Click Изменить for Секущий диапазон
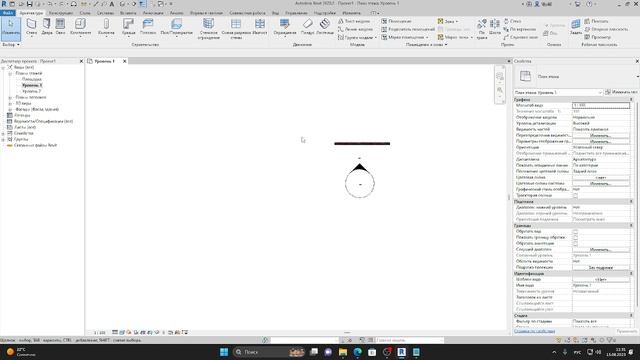This screenshot has height=360, width=640. (600, 249)
